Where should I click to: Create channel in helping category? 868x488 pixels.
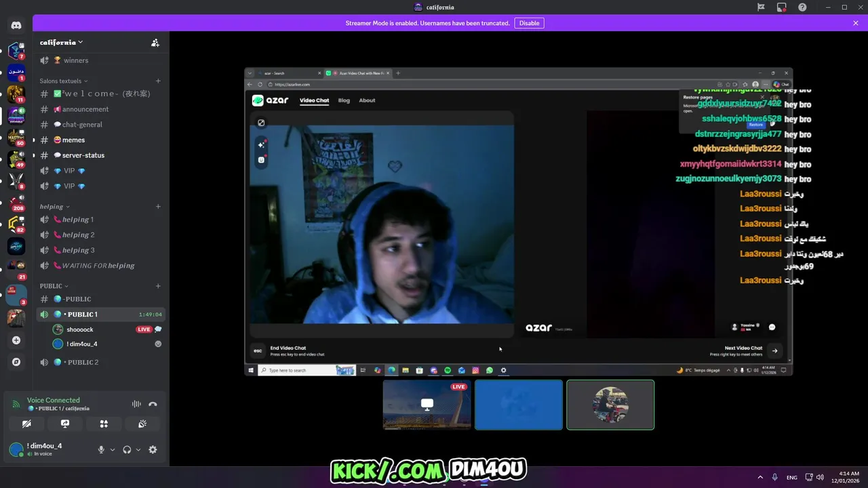158,207
